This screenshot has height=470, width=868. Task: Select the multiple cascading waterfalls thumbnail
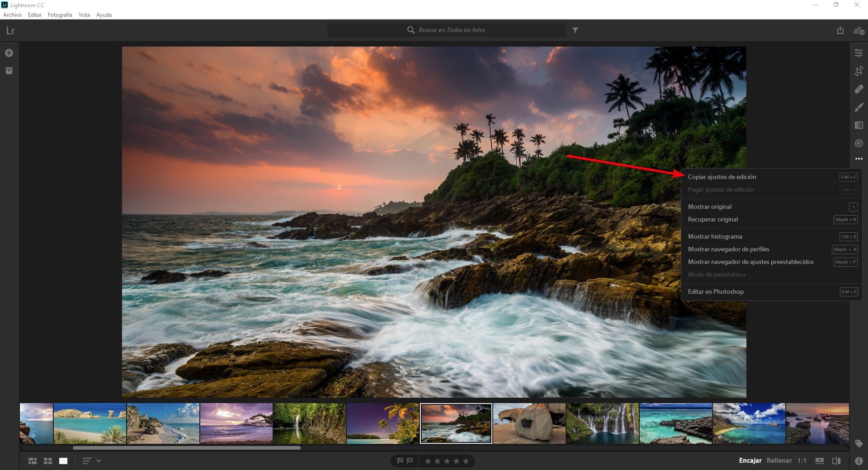[x=603, y=423]
